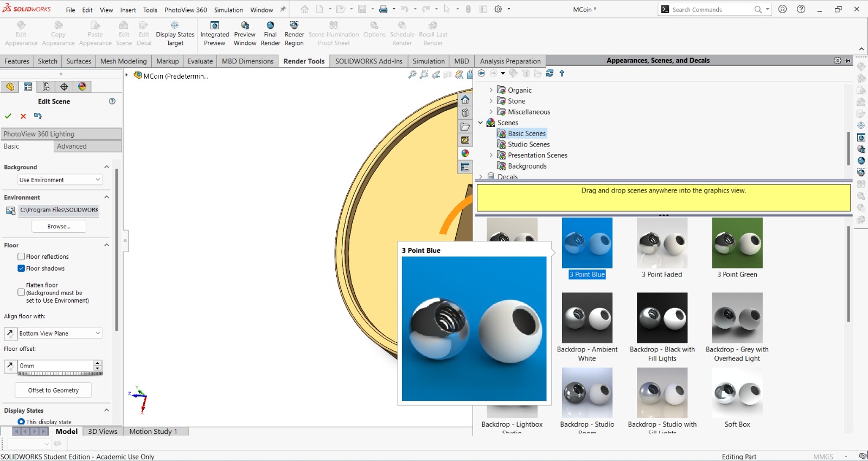Click the task pane Home icon
The width and height of the screenshot is (868, 461).
(465, 100)
